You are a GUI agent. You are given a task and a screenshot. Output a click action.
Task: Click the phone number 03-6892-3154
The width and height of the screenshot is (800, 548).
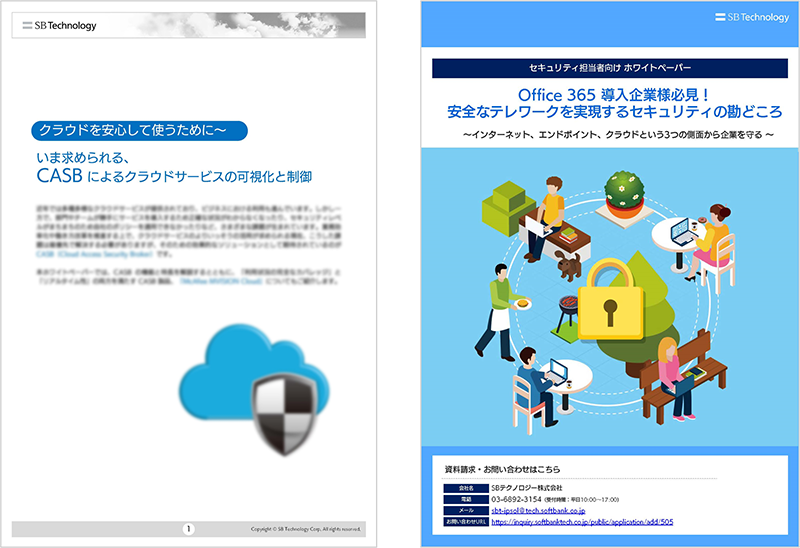(516, 499)
